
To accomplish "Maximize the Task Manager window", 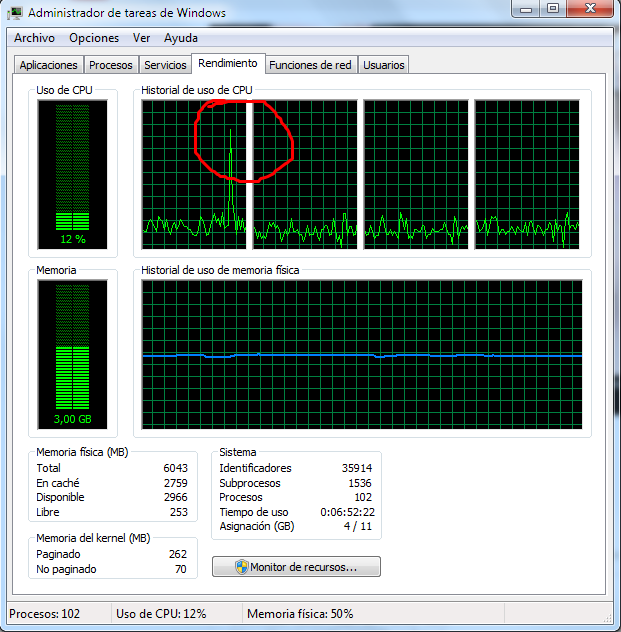I will coord(553,8).
